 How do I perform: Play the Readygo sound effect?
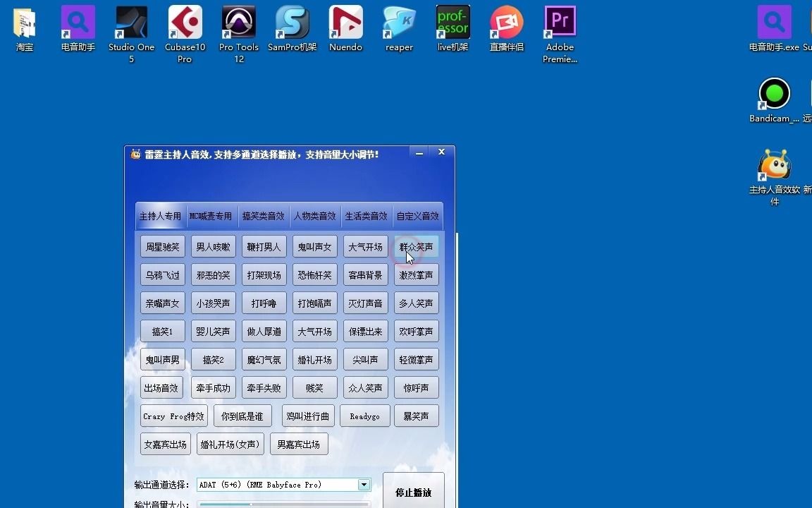pos(364,416)
